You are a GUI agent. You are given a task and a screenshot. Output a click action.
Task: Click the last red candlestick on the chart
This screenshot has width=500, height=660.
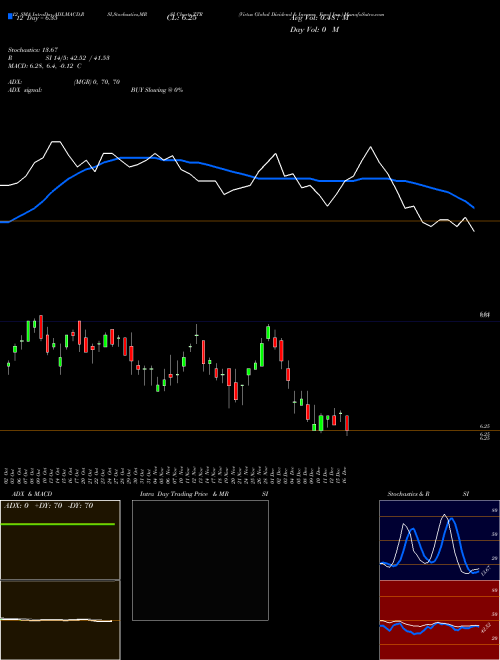click(x=347, y=424)
